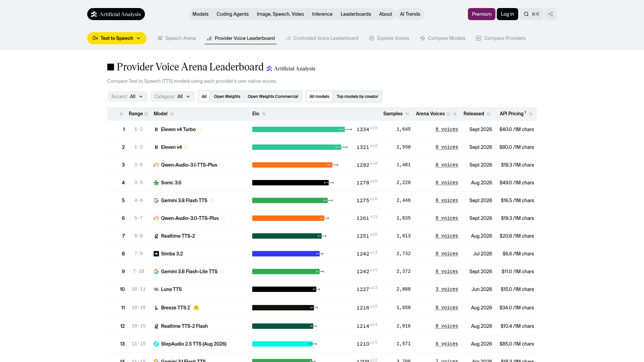Sort by Elo column arrows
The width and height of the screenshot is (644, 362).
tap(264, 114)
